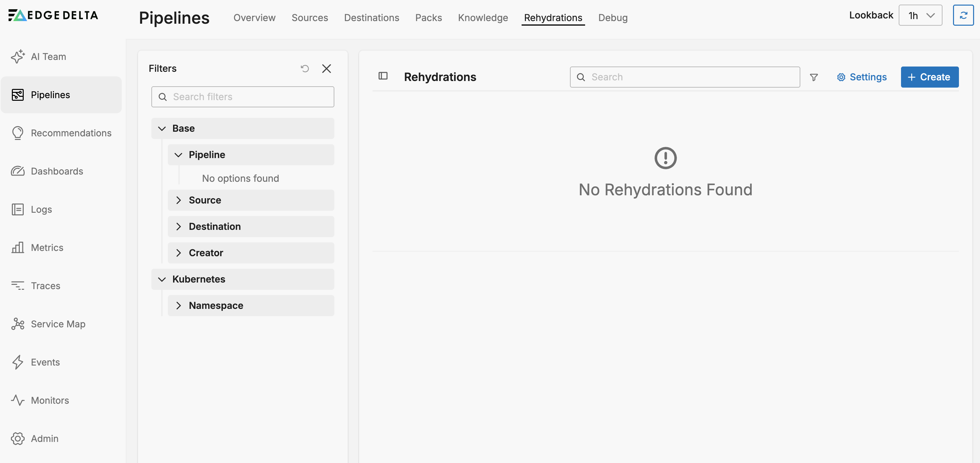Open the Lookback duration dropdown

pos(920,15)
